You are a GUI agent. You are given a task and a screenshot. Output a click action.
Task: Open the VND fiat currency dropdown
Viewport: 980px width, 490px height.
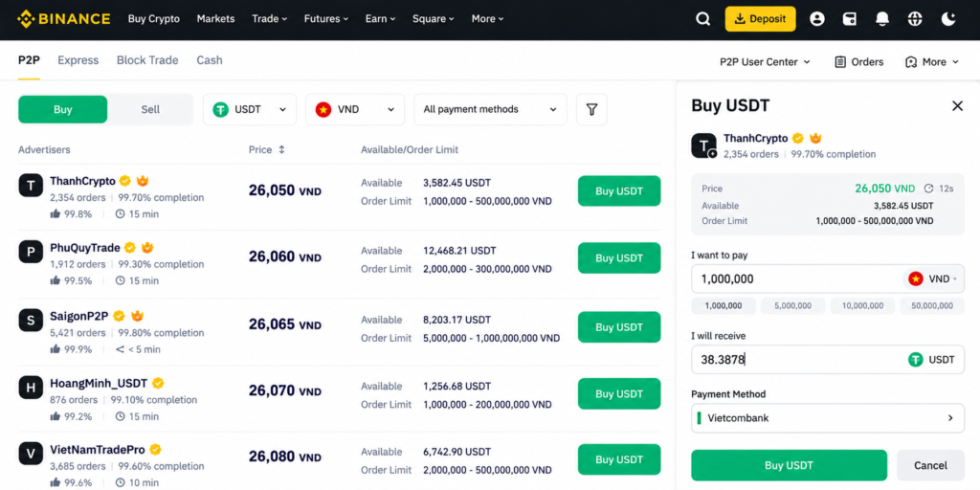pyautogui.click(x=355, y=109)
